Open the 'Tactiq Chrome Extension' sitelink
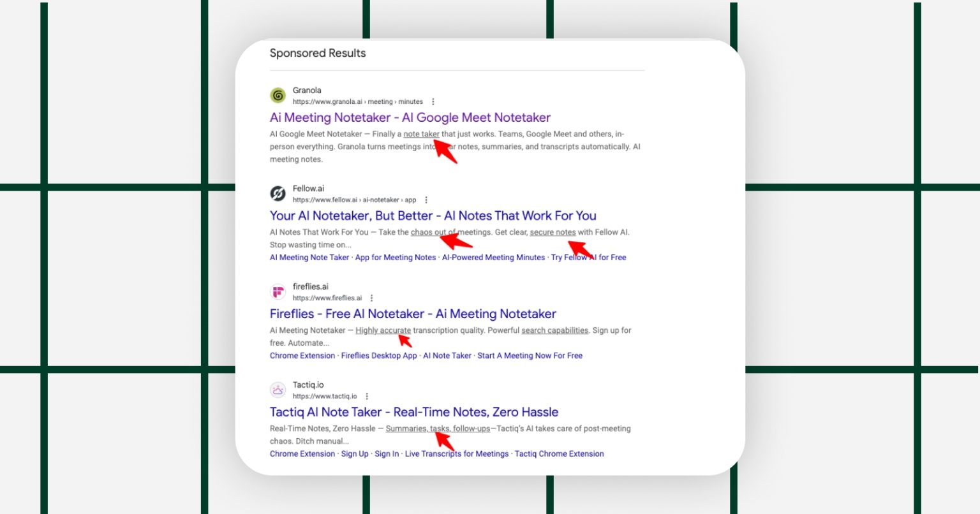 (560, 454)
